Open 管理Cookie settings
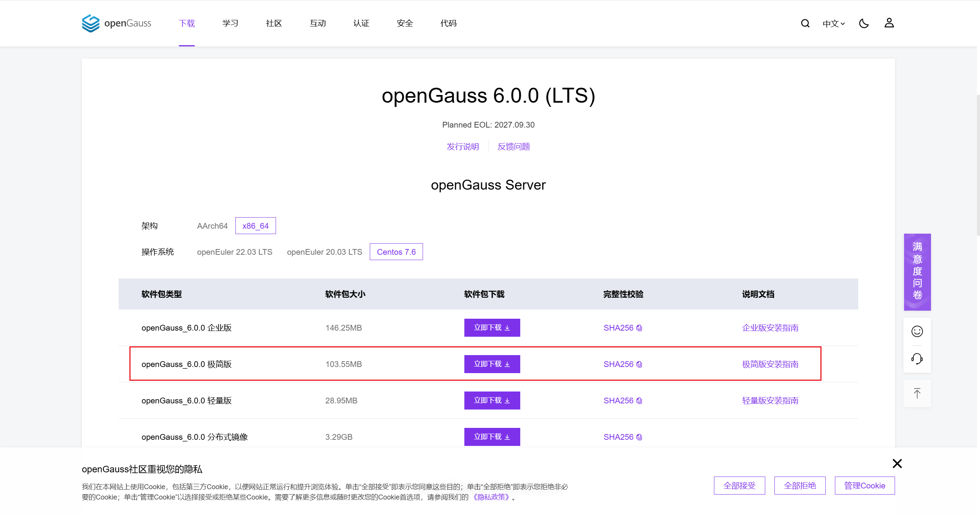The image size is (980, 516). [x=864, y=486]
